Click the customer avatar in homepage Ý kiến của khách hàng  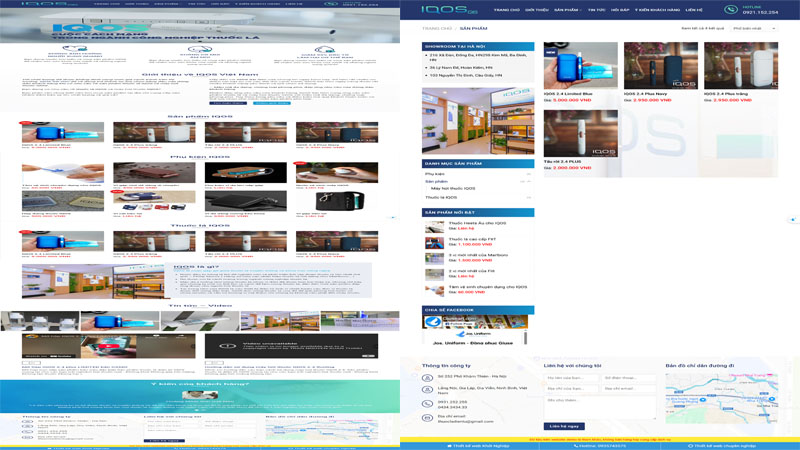pyautogui.click(x=199, y=395)
